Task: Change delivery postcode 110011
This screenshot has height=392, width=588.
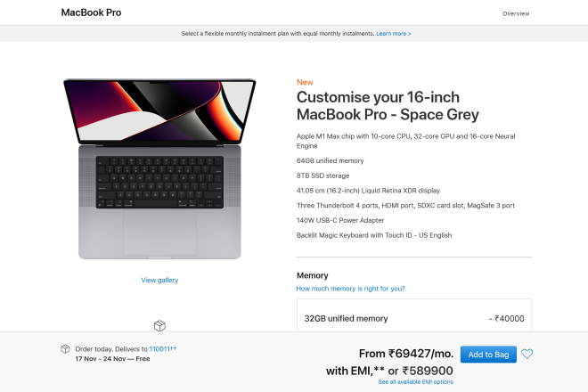Action: [x=162, y=349]
